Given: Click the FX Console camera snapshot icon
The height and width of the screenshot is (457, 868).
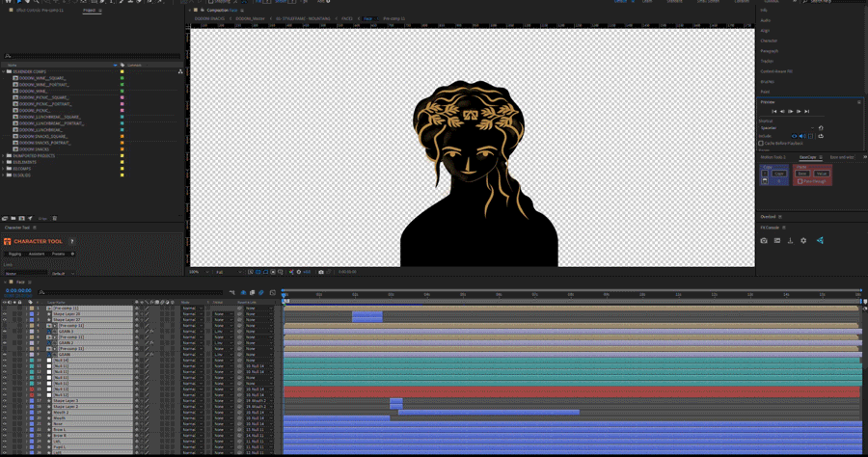Looking at the screenshot, I should point(764,241).
